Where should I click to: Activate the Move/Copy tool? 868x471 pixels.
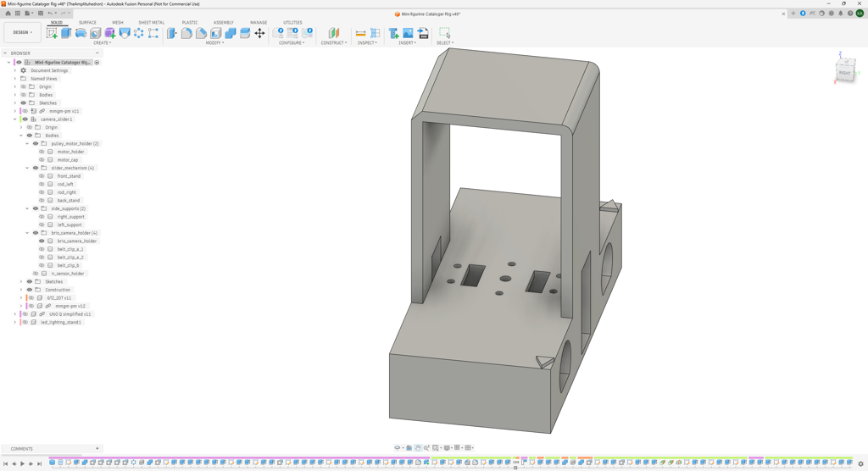(259, 33)
